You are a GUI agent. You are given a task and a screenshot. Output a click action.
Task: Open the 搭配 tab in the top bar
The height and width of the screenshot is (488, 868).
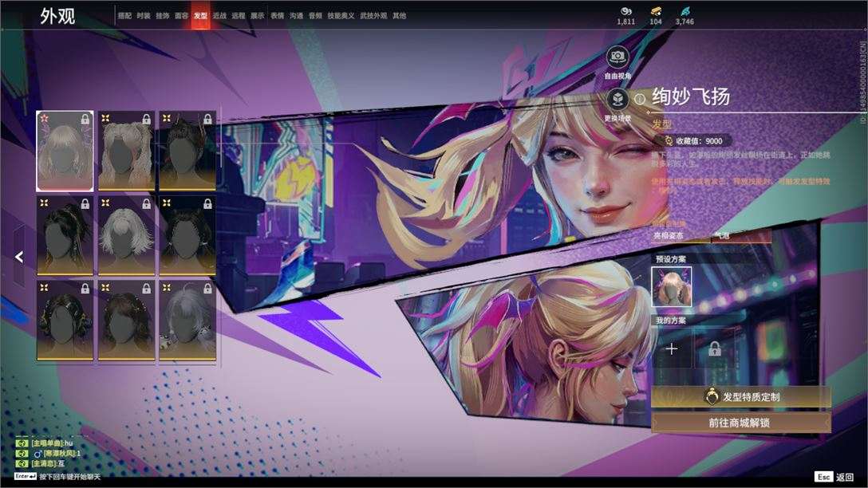124,16
